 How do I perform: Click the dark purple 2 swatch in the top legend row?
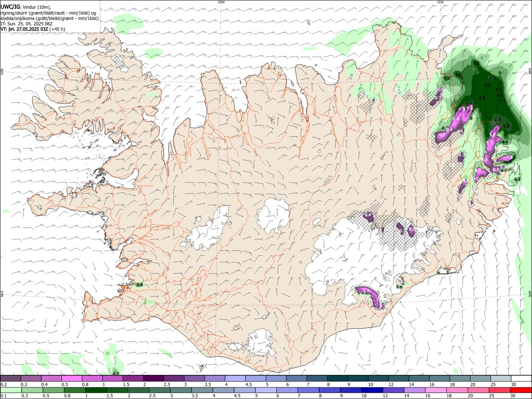click(x=154, y=378)
